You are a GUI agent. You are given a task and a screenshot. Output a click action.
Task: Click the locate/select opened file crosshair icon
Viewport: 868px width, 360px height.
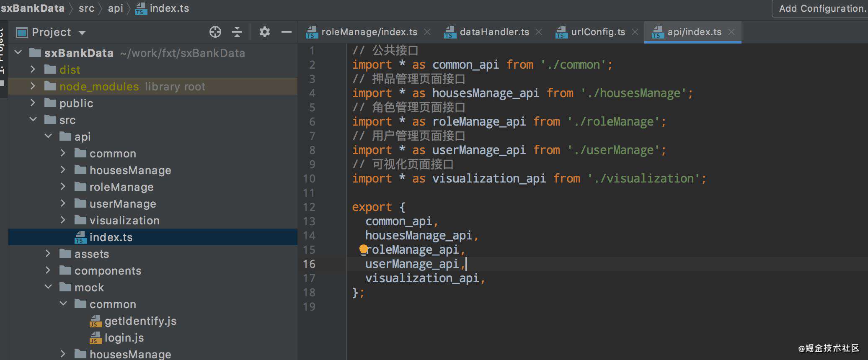pyautogui.click(x=215, y=32)
